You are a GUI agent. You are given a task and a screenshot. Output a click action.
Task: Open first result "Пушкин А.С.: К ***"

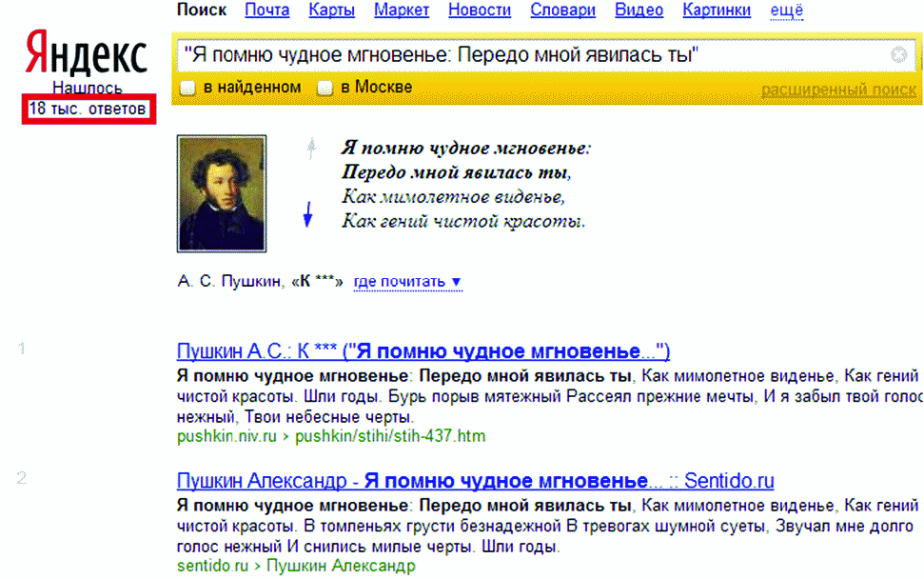(x=423, y=351)
